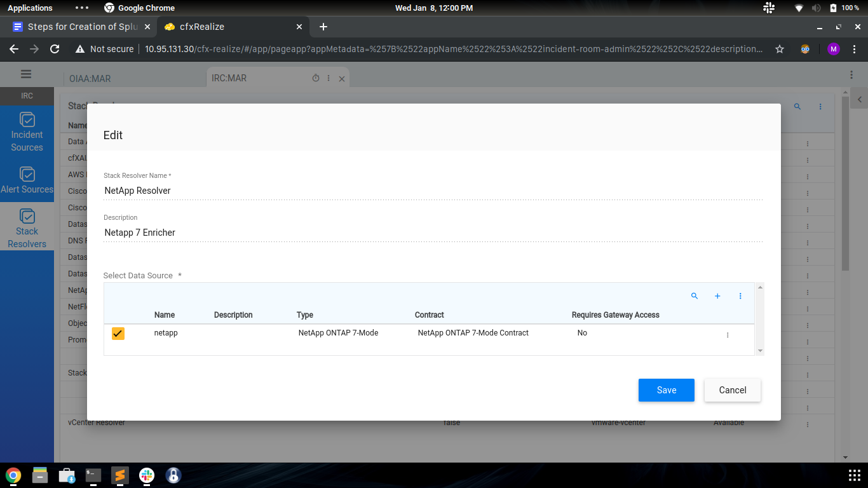Click the data source list scroll-down arrow
Image resolution: width=868 pixels, height=488 pixels.
761,351
